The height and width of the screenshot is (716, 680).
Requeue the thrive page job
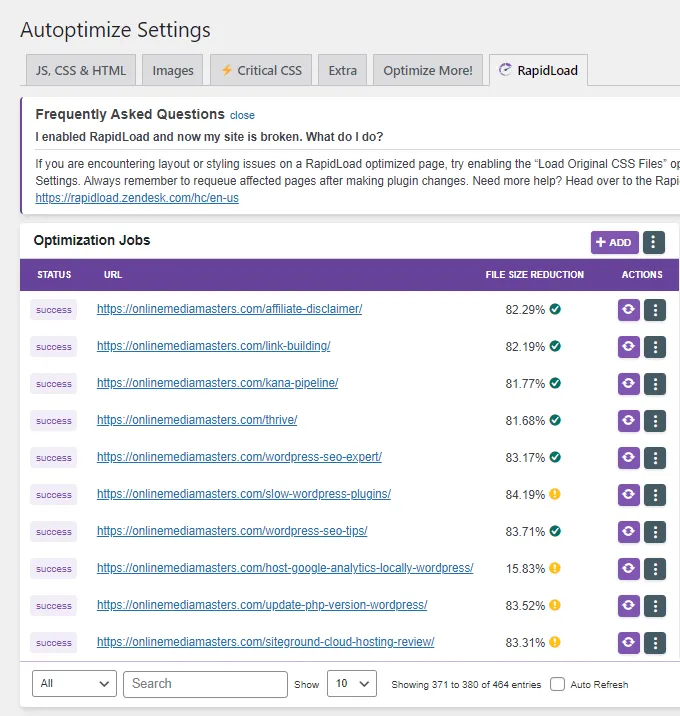(628, 421)
